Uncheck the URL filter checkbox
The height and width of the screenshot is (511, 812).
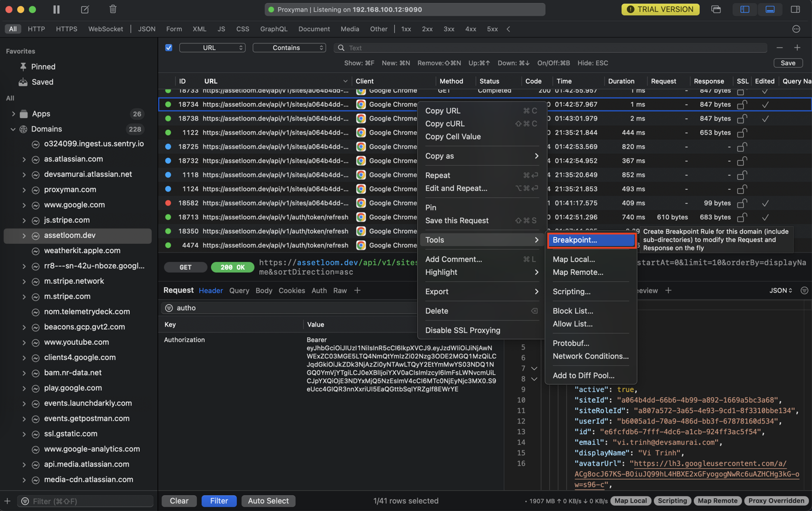click(169, 48)
